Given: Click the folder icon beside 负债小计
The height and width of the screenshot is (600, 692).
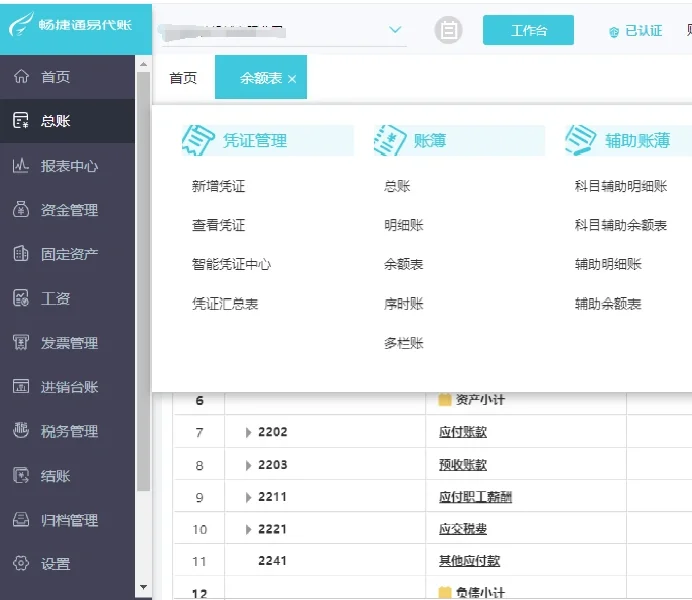Looking at the screenshot, I should [x=445, y=592].
